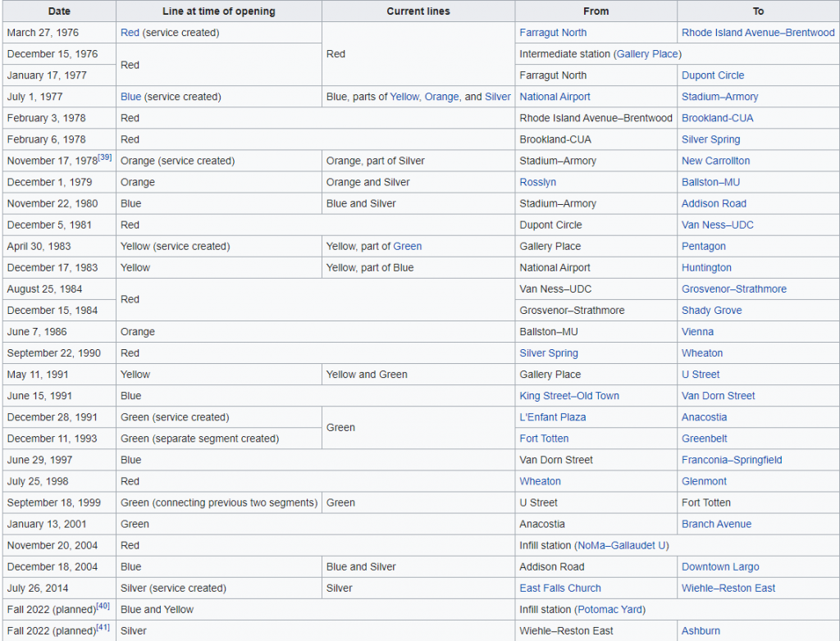Open the Red link in March 27, 1976 row
Screen dimensions: 840x641
[x=130, y=33]
